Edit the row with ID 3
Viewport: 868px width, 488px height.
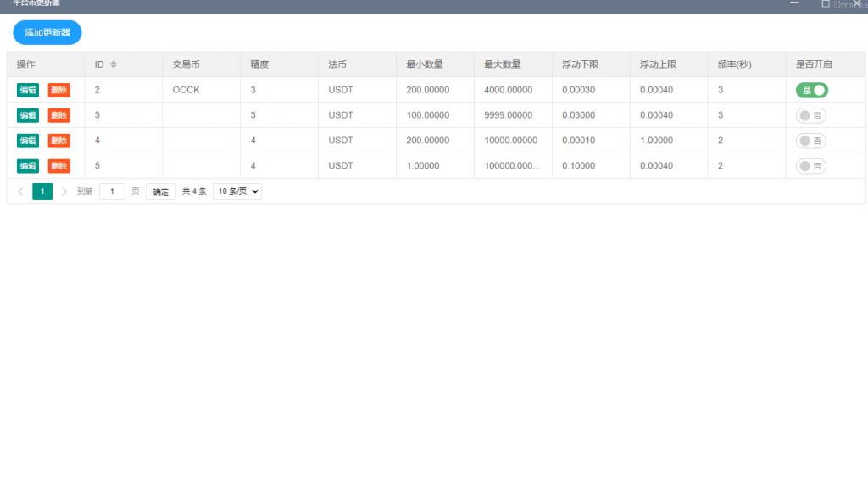tap(28, 115)
